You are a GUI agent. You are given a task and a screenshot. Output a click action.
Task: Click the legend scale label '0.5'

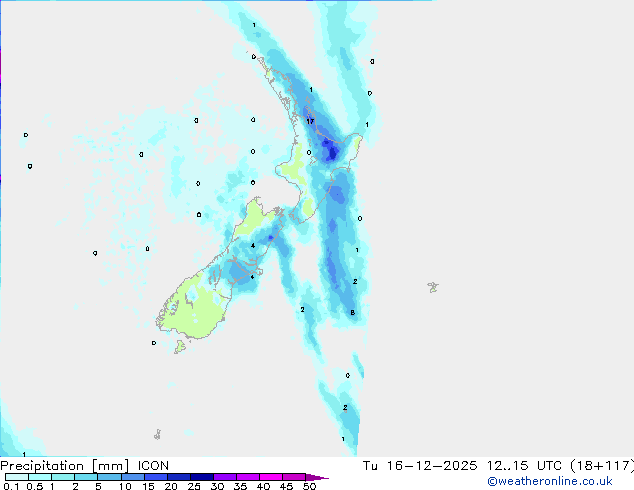point(35,486)
